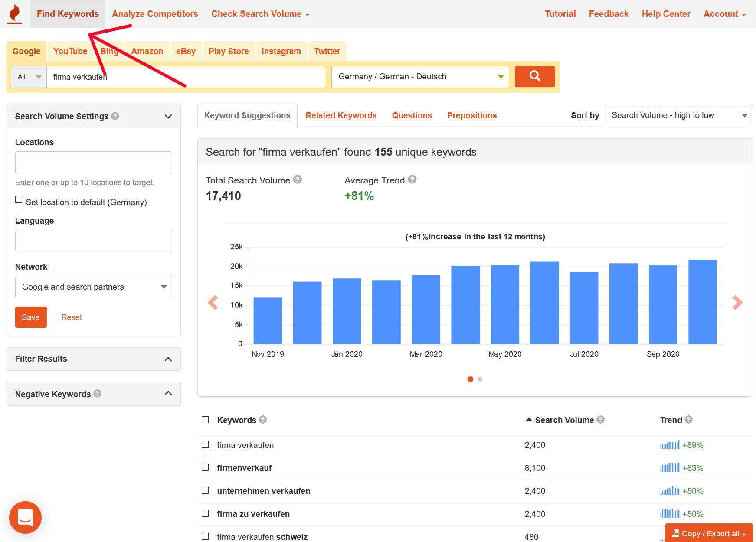Check the unternehmen verkaufen keyword row
The width and height of the screenshot is (756, 542).
point(205,490)
